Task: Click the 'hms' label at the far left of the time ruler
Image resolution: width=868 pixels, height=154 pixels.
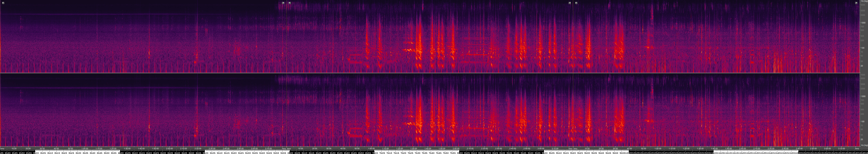Action: pos(2,148)
